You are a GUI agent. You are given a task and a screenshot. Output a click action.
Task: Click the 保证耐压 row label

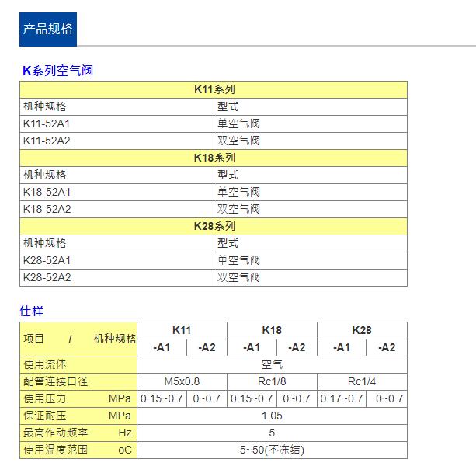(x=78, y=416)
